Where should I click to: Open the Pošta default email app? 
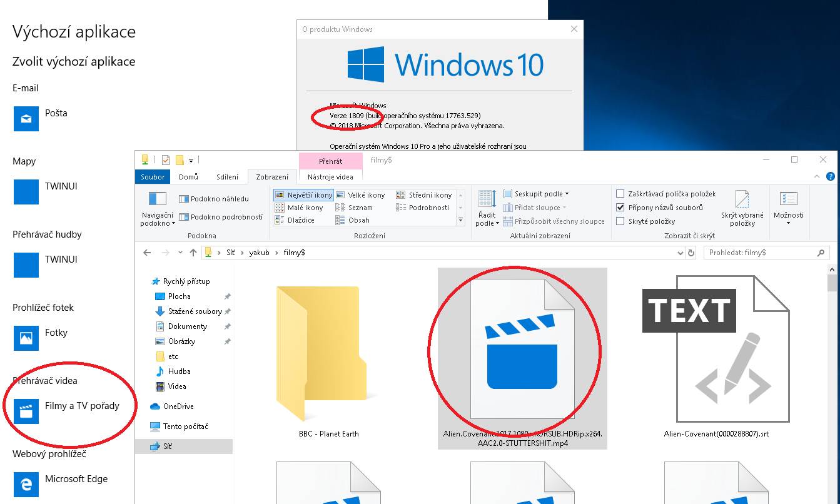(x=40, y=118)
